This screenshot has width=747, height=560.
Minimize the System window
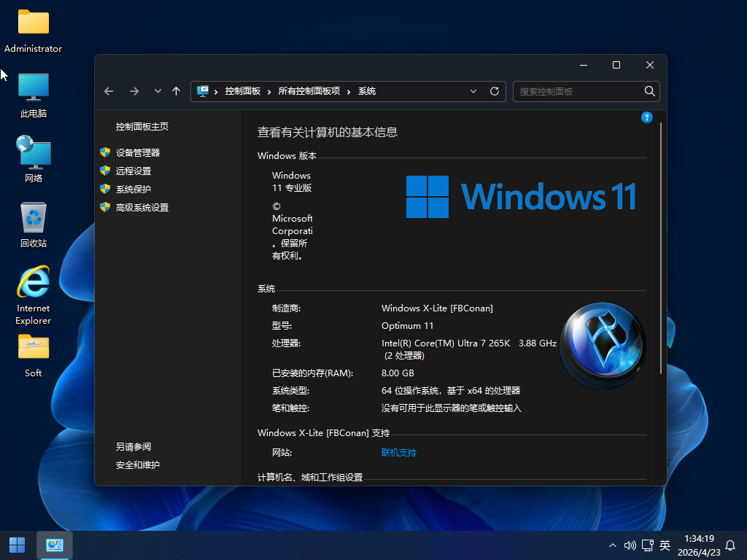pos(583,65)
